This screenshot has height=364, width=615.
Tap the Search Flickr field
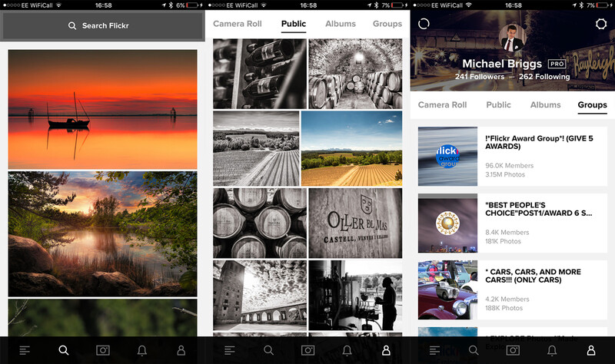(102, 26)
